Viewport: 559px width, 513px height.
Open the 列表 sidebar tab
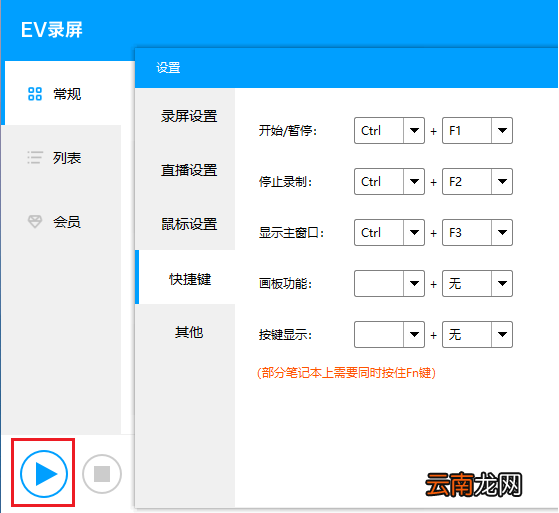(x=61, y=158)
